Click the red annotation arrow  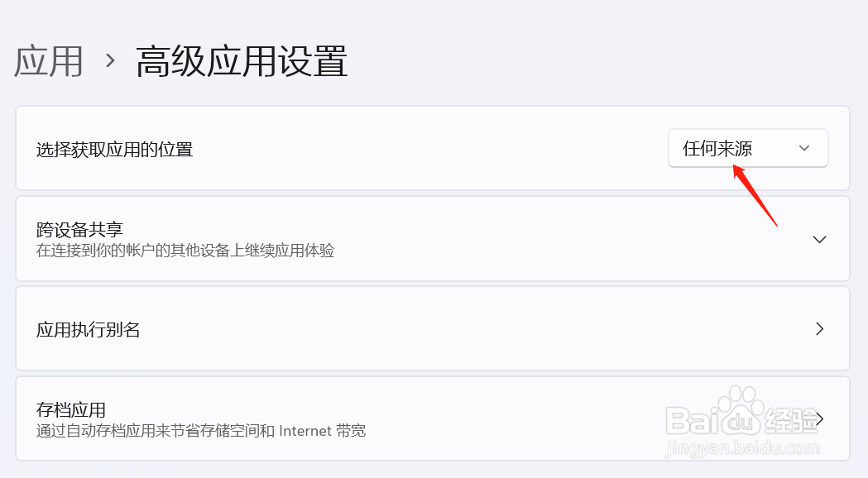click(x=755, y=195)
